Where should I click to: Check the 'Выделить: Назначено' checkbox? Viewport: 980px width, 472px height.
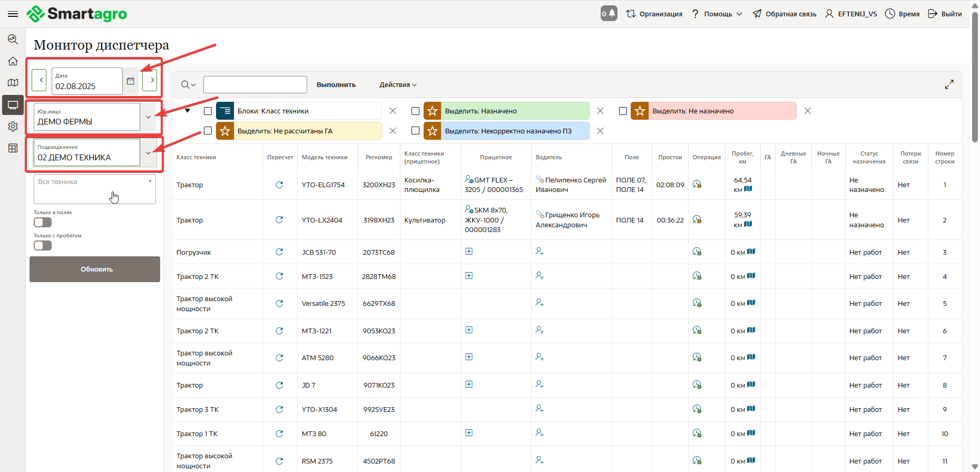[x=415, y=111]
